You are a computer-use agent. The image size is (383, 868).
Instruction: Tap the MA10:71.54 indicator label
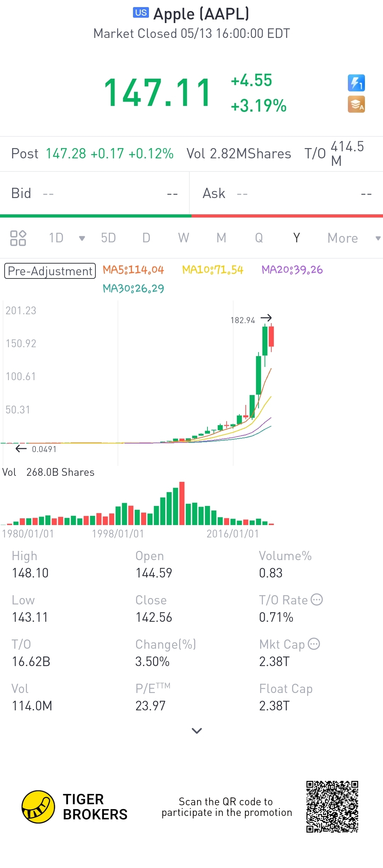click(213, 270)
